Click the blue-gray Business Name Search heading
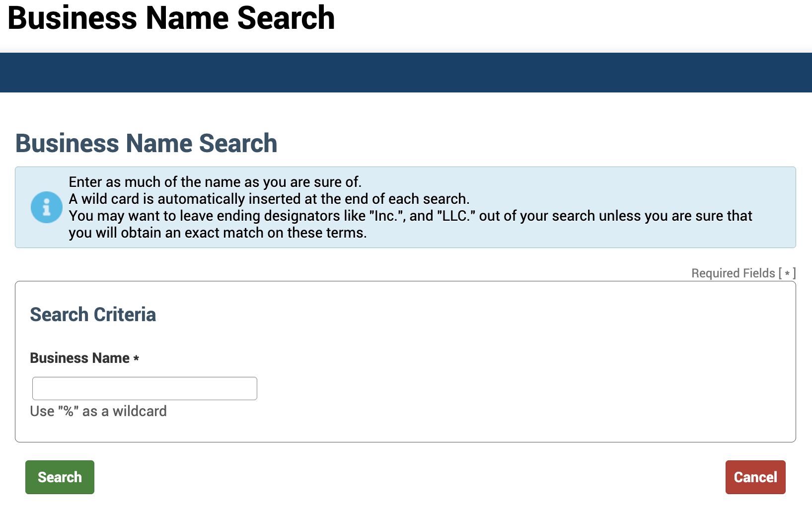Image resolution: width=812 pixels, height=515 pixels. pos(147,143)
